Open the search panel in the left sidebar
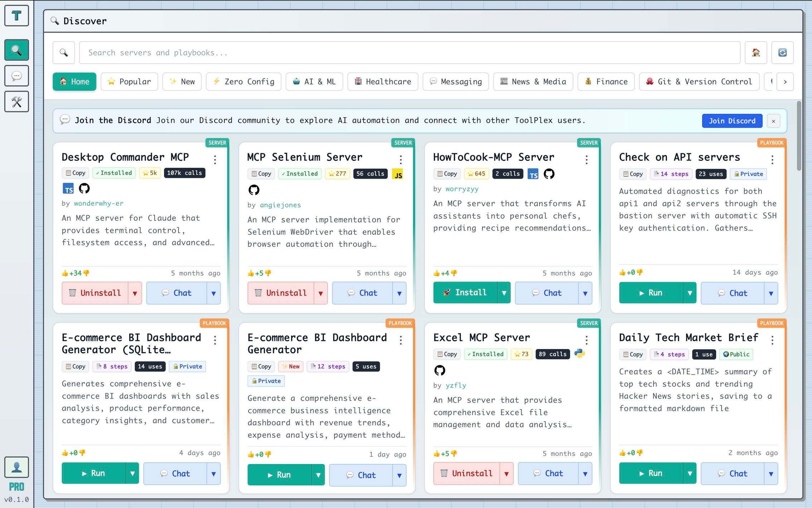The width and height of the screenshot is (812, 508). coord(16,50)
